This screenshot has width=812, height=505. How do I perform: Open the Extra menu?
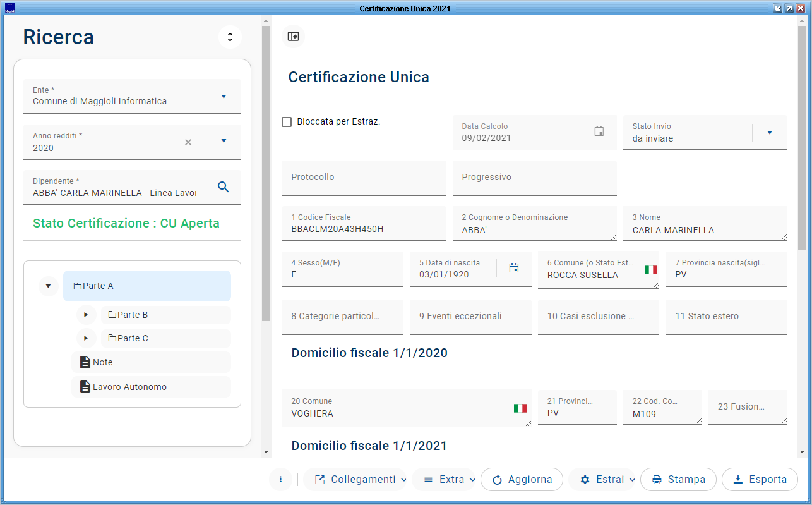pos(444,479)
